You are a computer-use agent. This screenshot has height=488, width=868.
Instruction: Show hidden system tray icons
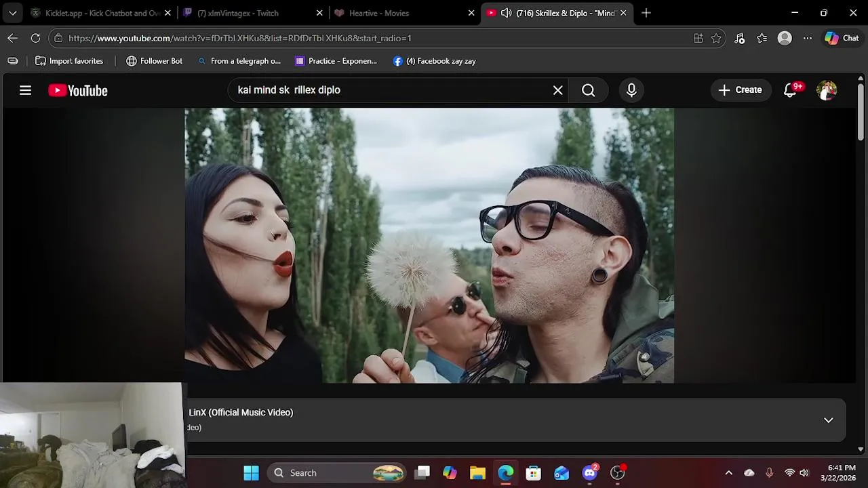click(728, 473)
